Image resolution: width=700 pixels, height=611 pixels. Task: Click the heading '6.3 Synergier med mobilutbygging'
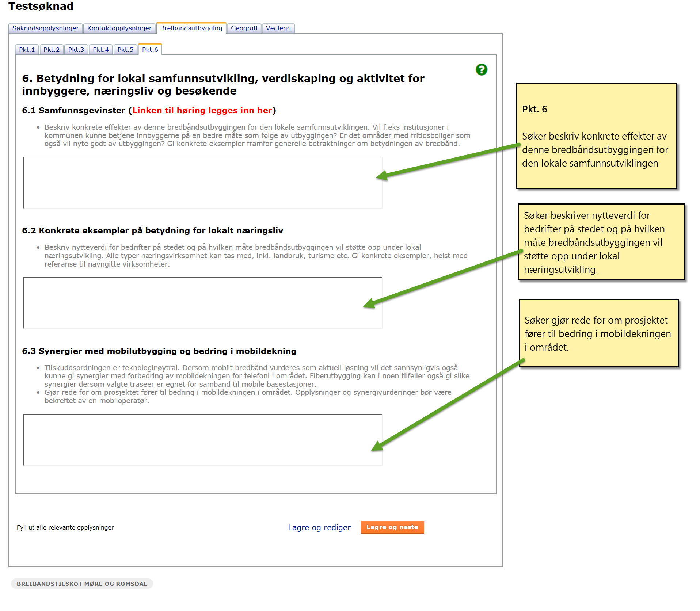coord(159,351)
